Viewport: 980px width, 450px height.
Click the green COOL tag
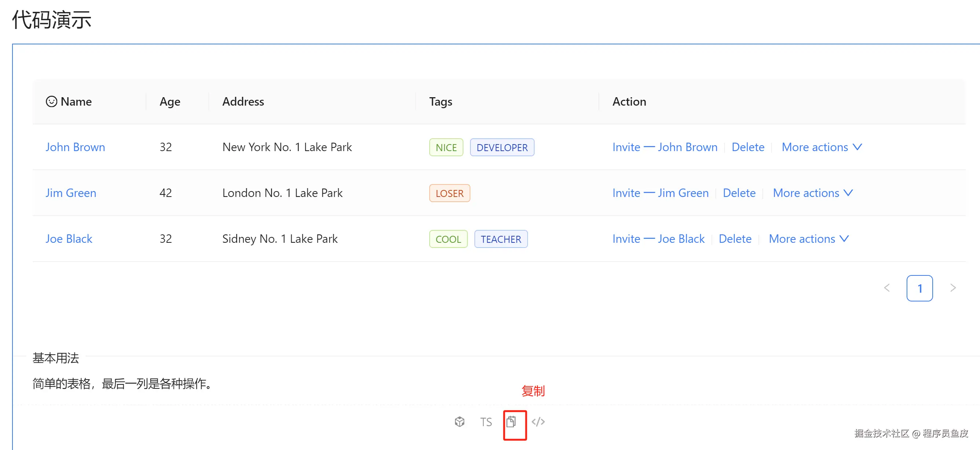[448, 239]
